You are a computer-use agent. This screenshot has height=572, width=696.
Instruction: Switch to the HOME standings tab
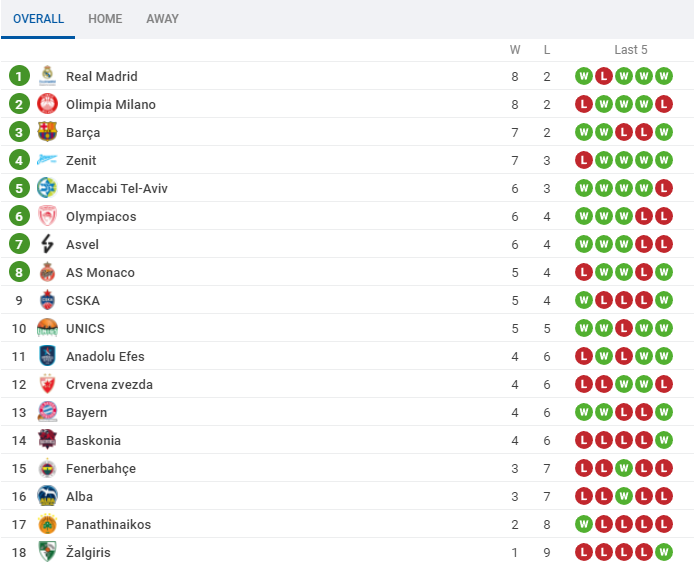105,19
